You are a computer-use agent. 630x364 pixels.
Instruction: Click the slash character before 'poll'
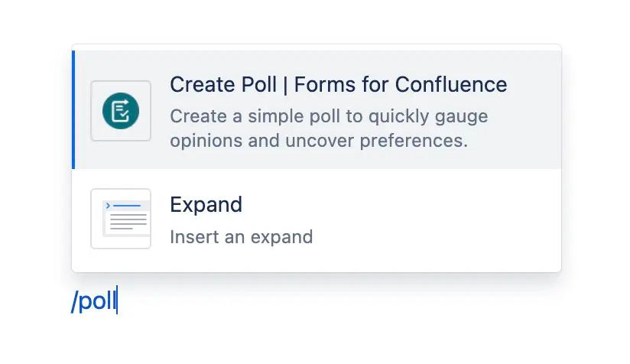74,301
